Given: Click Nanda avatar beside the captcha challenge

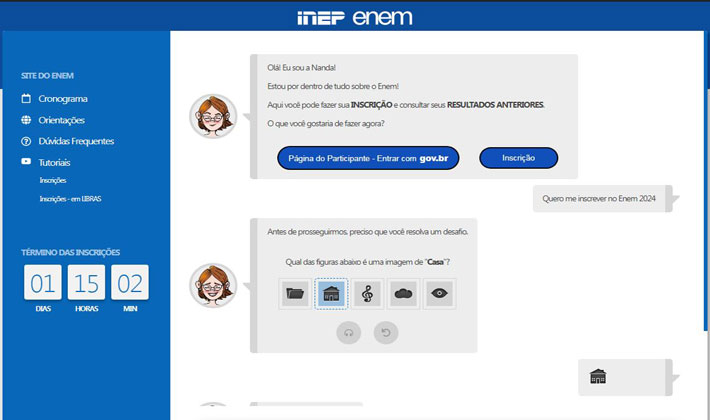Looking at the screenshot, I should 213,286.
